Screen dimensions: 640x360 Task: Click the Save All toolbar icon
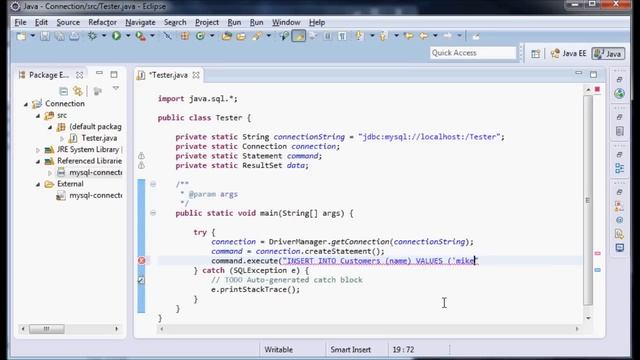59,36
